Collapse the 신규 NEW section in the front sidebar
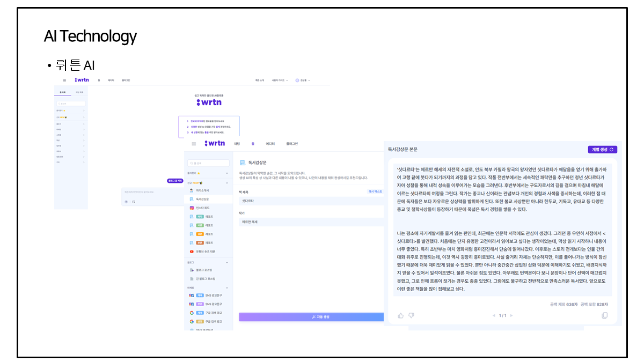This screenshot has width=644, height=362. tap(226, 182)
